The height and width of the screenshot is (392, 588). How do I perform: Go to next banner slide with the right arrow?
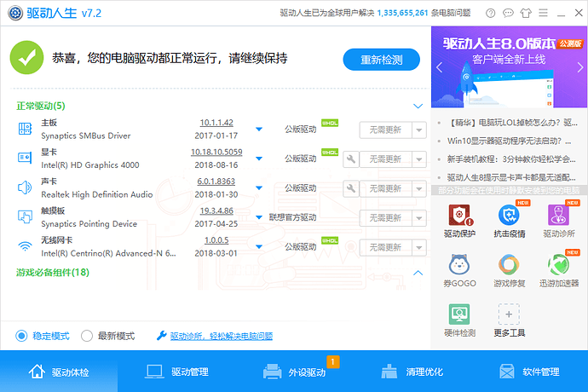coord(579,67)
